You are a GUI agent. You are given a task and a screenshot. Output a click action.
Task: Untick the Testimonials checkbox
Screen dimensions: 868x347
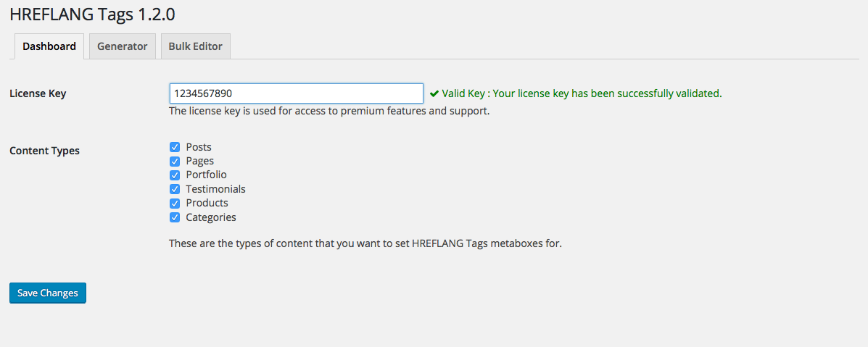pos(175,189)
